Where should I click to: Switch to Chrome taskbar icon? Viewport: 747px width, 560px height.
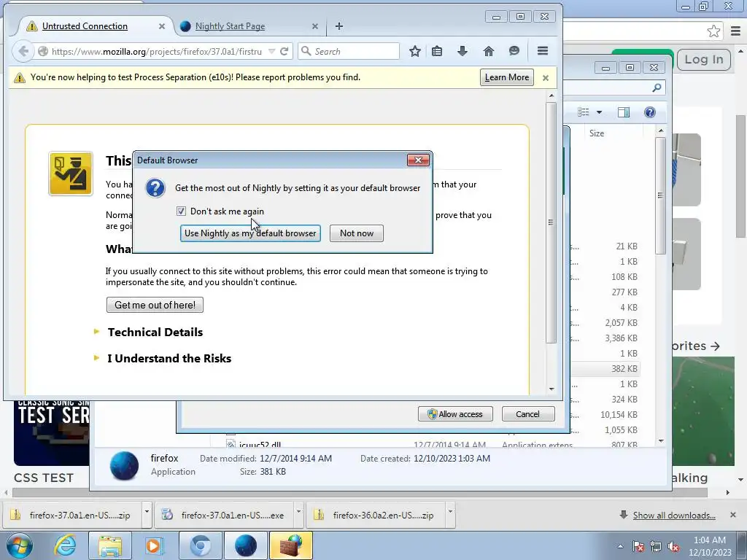pyautogui.click(x=201, y=545)
